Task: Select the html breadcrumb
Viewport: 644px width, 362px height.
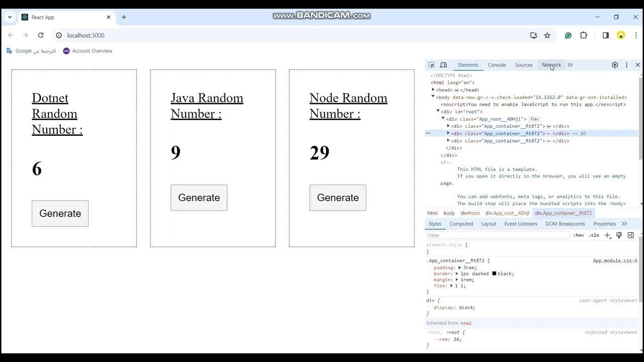Action: pos(433,213)
